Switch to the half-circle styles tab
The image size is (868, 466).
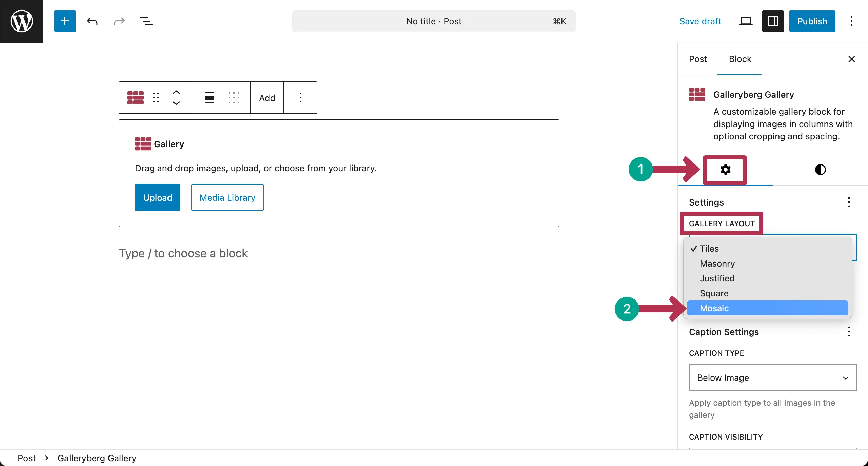[x=820, y=170]
